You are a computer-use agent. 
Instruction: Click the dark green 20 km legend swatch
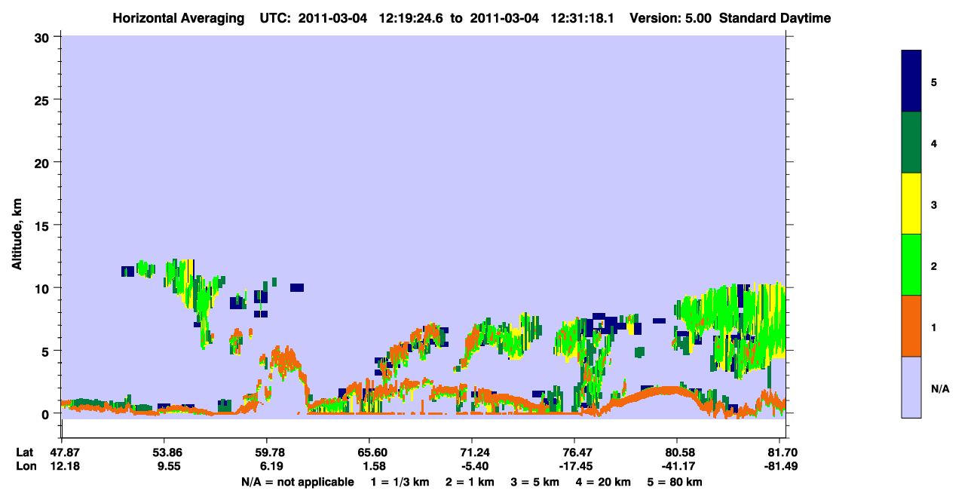911,143
